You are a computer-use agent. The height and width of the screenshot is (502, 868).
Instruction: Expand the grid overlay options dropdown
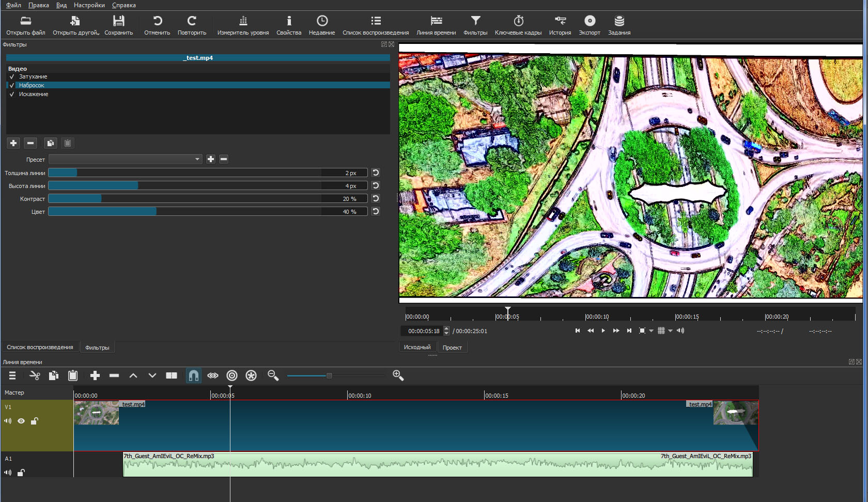pyautogui.click(x=670, y=331)
